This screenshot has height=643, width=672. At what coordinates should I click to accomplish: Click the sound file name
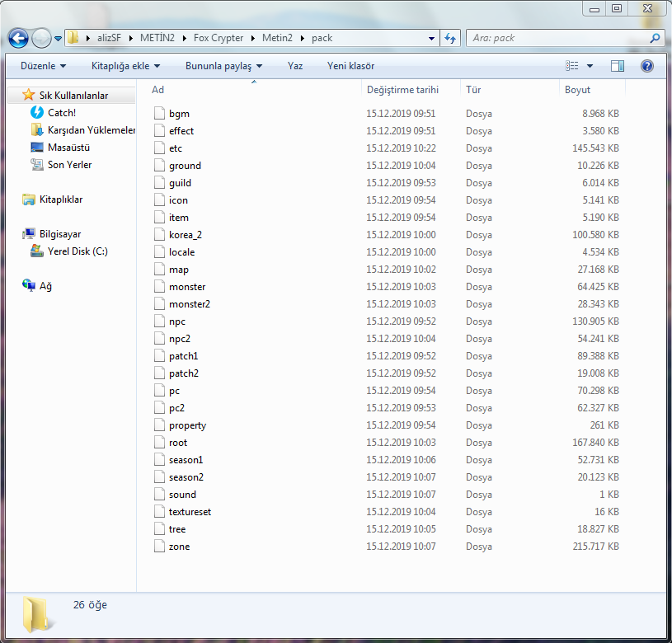182,495
